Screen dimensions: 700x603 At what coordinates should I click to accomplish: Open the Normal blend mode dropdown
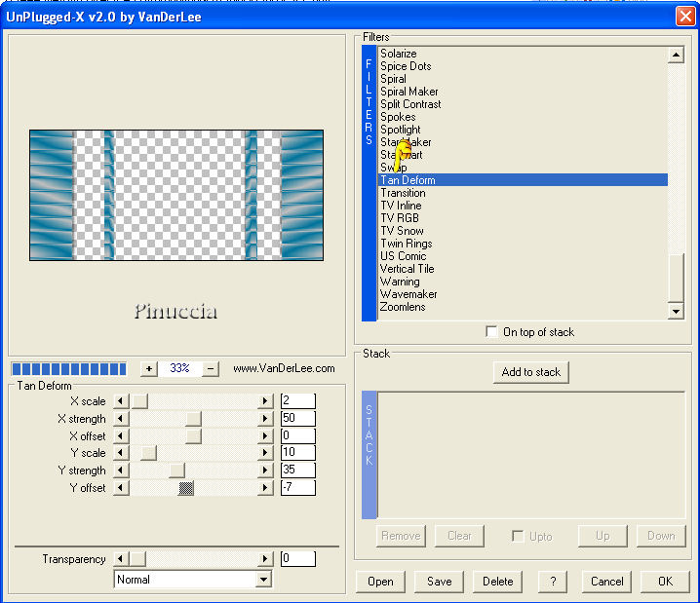pos(263,580)
